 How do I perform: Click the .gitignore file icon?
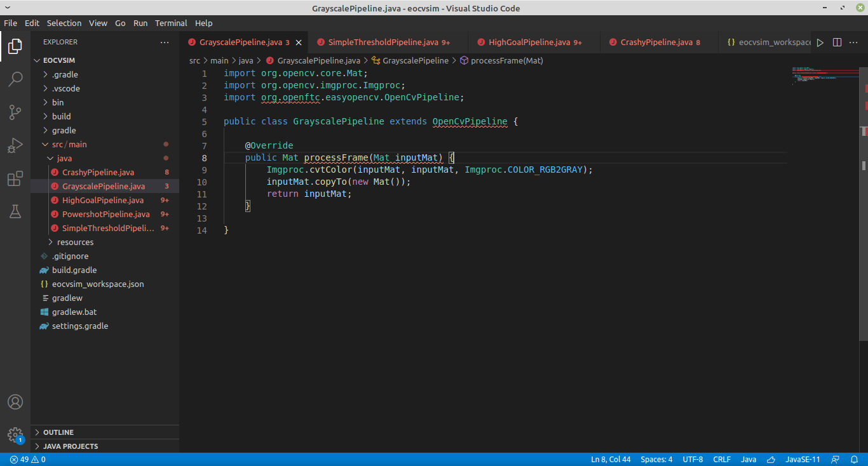coord(44,256)
